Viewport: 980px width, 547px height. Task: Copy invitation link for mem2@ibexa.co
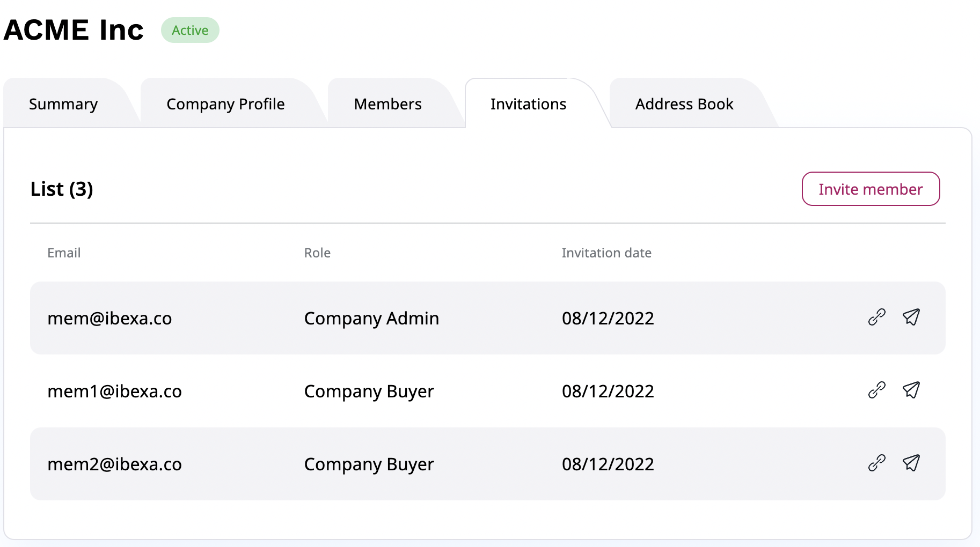(876, 463)
